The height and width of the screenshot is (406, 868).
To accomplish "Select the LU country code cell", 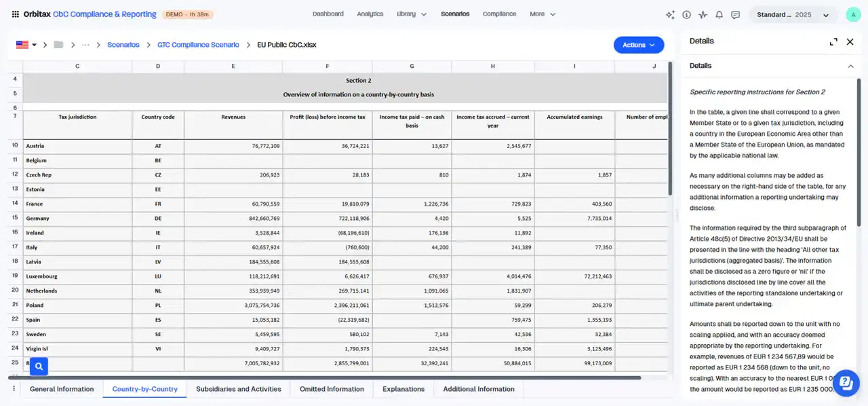I will click(x=158, y=276).
